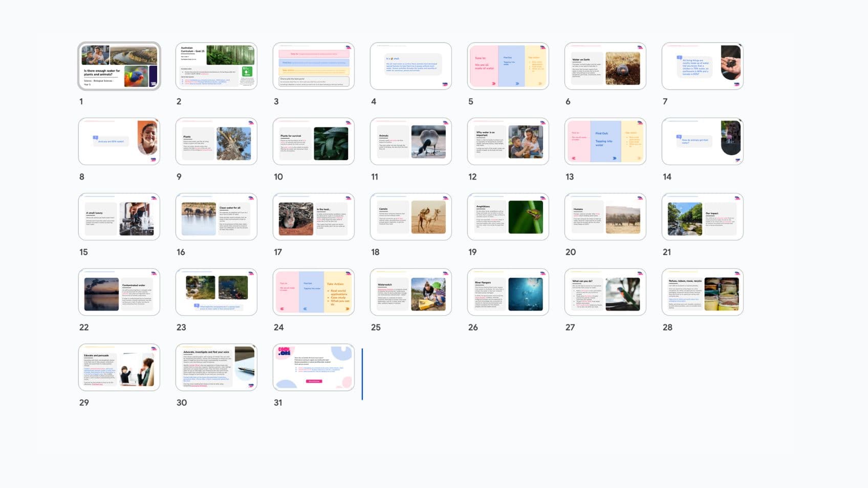Open slide 2 Australian Curriculum thumbnail

click(x=216, y=66)
